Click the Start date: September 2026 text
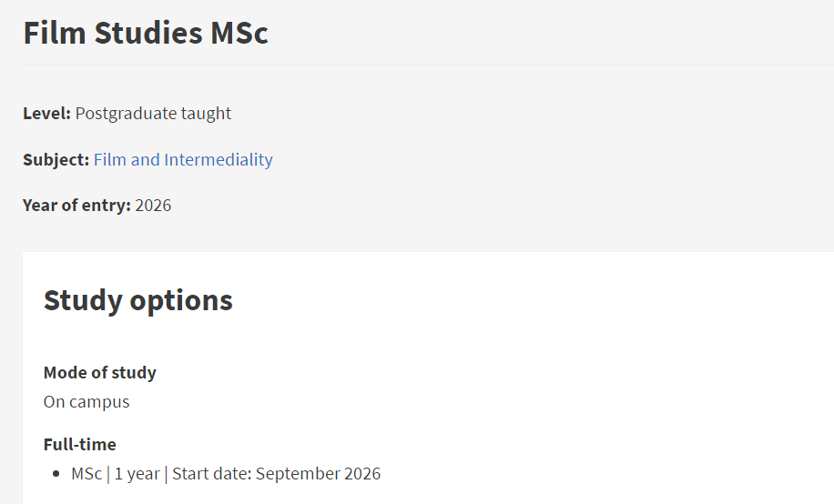Viewport: 834px width, 504px height. click(276, 474)
